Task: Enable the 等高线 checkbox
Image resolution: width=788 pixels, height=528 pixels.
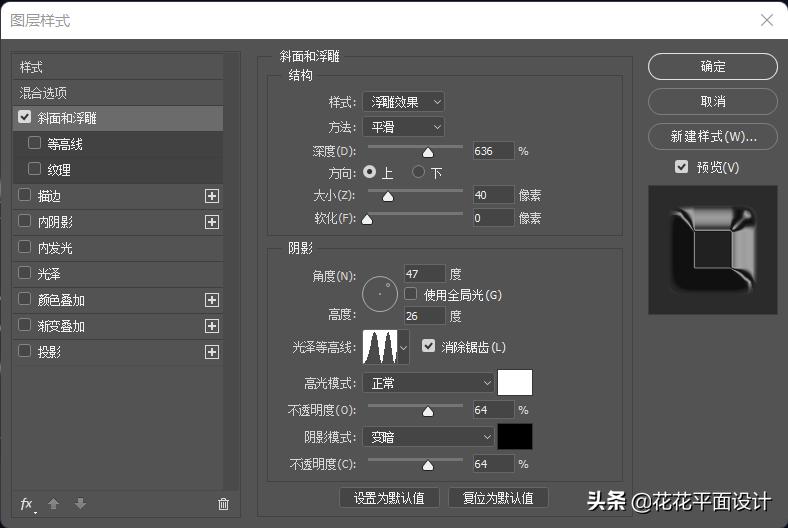Action: pos(34,143)
